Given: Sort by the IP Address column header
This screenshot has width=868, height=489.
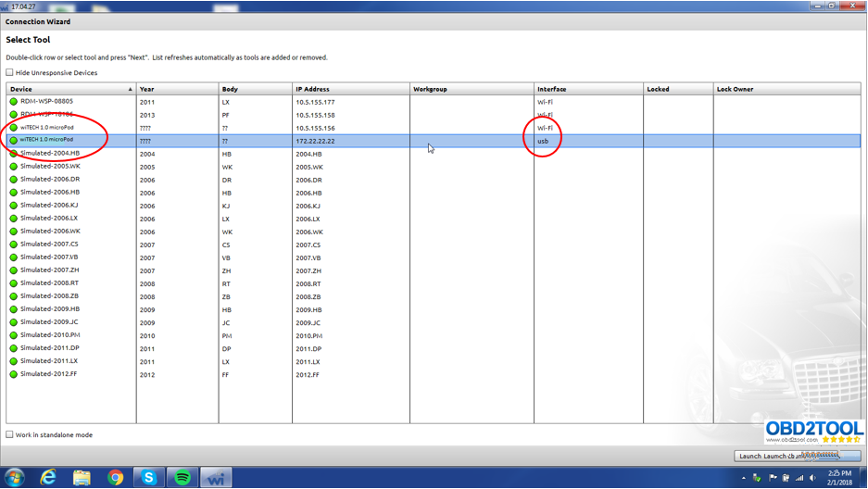Looking at the screenshot, I should click(351, 89).
